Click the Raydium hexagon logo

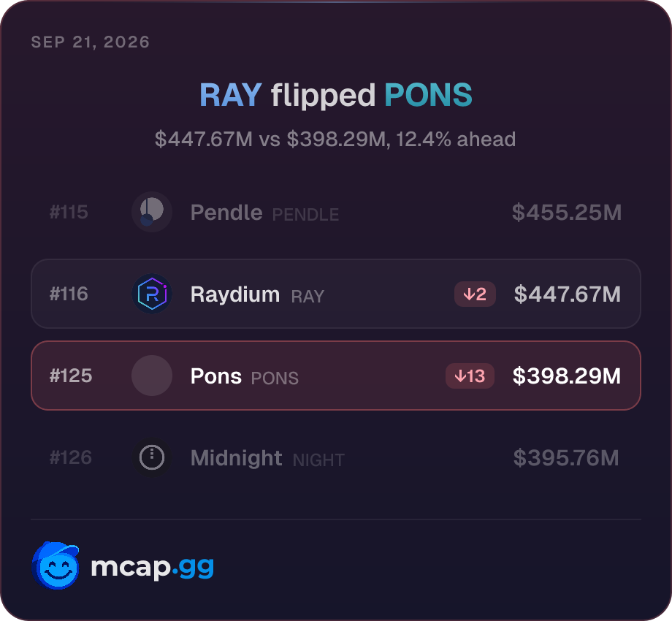coord(152,294)
